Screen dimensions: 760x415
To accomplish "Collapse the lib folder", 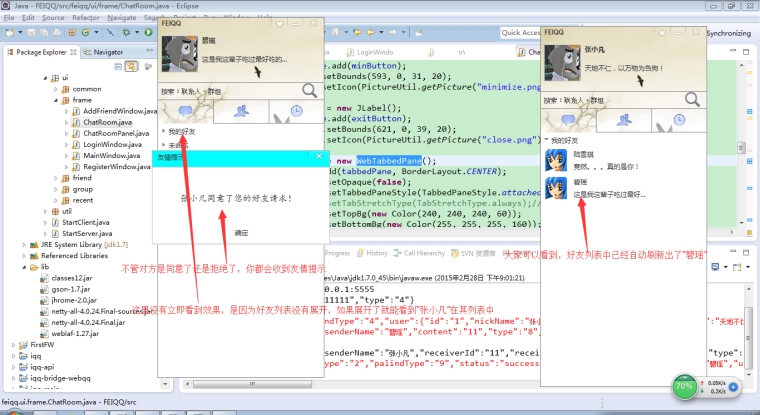I will click(24, 267).
